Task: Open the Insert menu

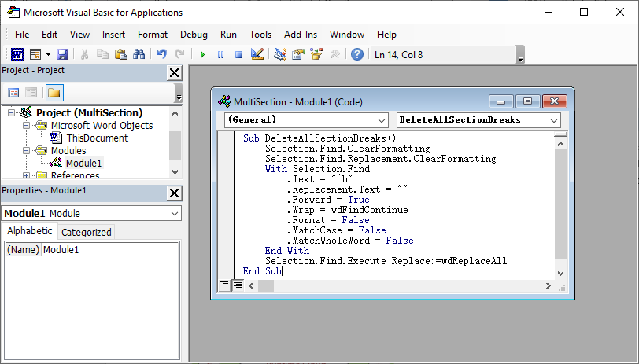Action: [113, 35]
